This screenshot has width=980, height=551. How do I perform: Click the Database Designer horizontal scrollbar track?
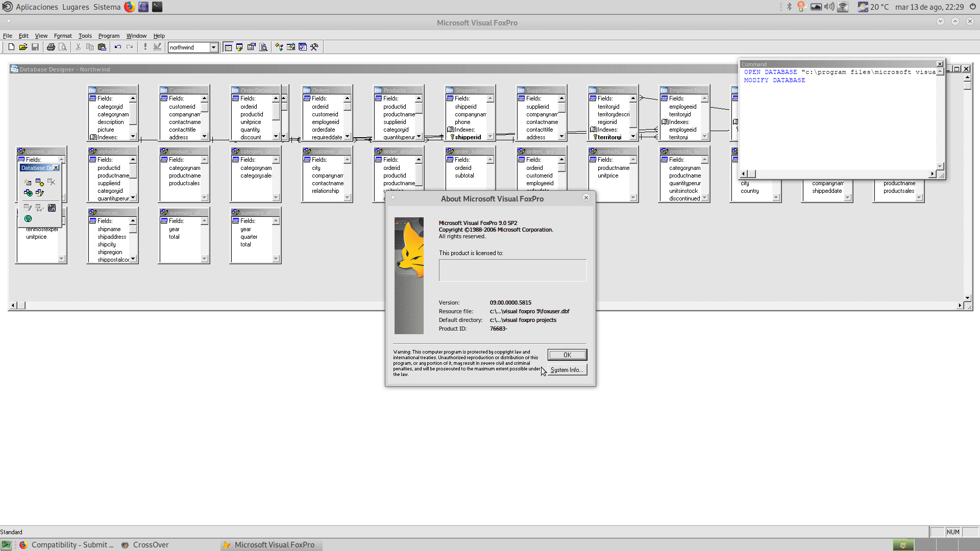click(x=204, y=305)
